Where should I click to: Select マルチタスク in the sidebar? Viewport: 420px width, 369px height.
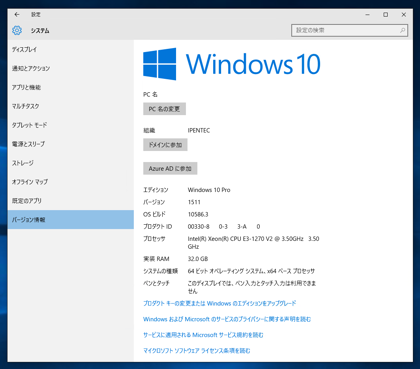(x=71, y=106)
